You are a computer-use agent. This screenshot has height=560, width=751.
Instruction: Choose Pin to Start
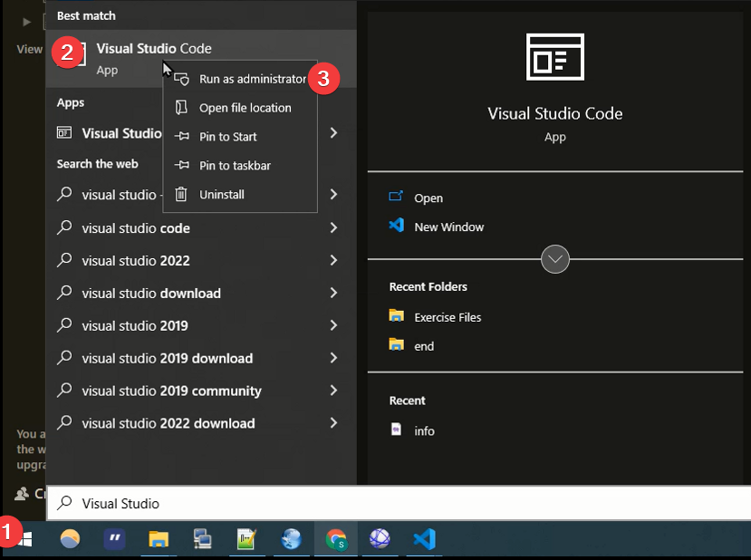pos(240,137)
